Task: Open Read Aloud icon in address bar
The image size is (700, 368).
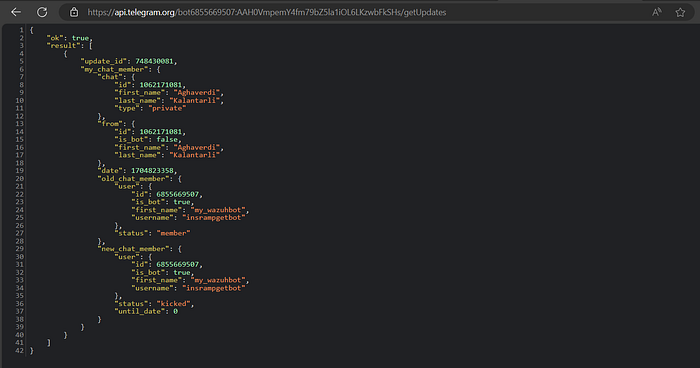Action: point(656,13)
